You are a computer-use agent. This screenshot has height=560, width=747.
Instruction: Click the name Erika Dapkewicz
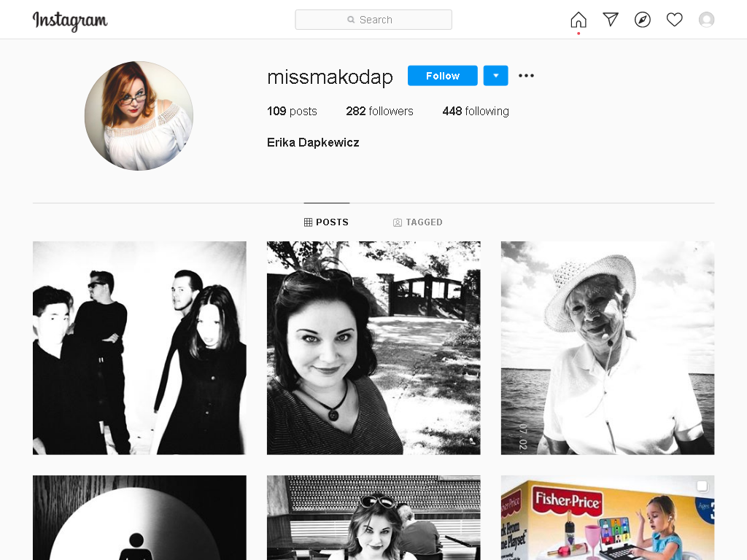[313, 142]
